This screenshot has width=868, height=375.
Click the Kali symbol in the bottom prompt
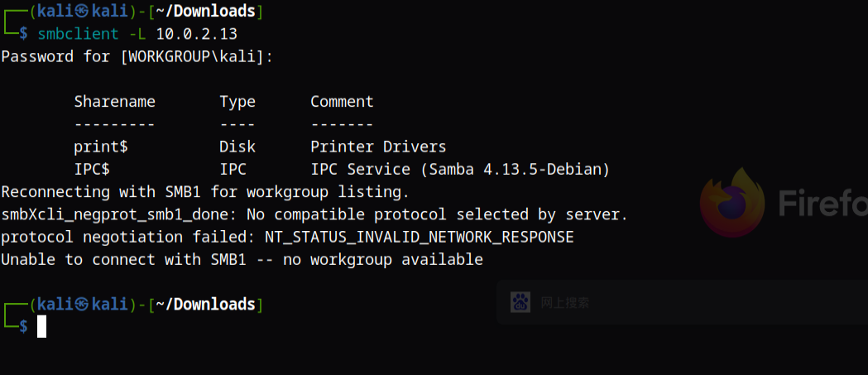(x=81, y=305)
